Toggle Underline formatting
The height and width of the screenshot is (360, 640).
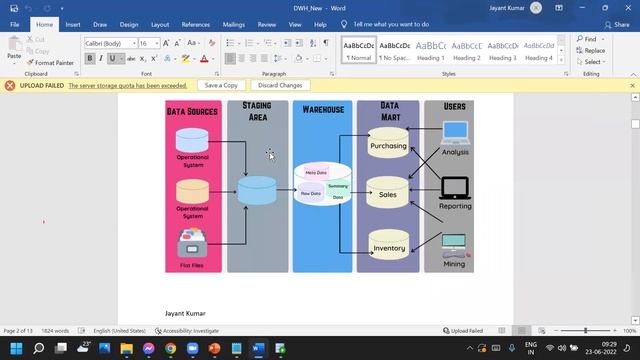[112, 59]
